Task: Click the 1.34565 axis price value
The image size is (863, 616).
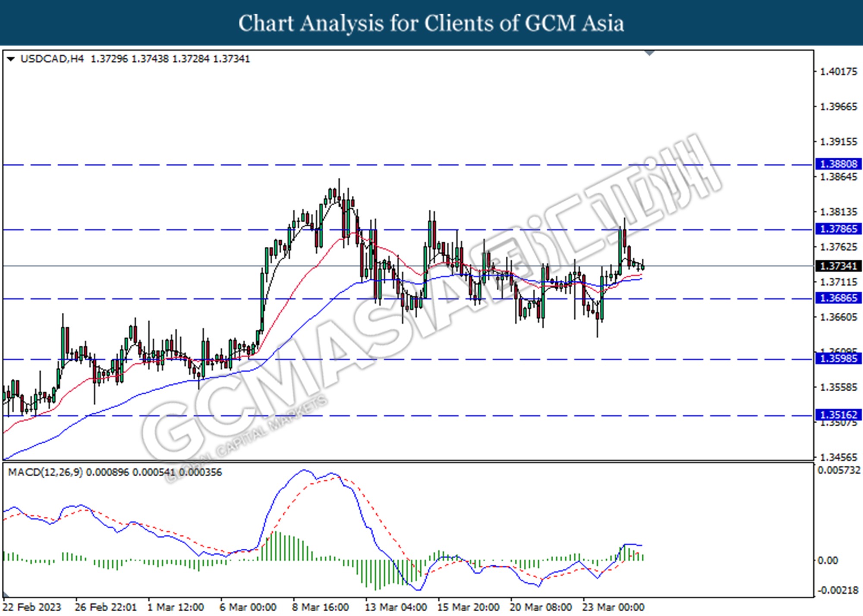Action: click(838, 457)
